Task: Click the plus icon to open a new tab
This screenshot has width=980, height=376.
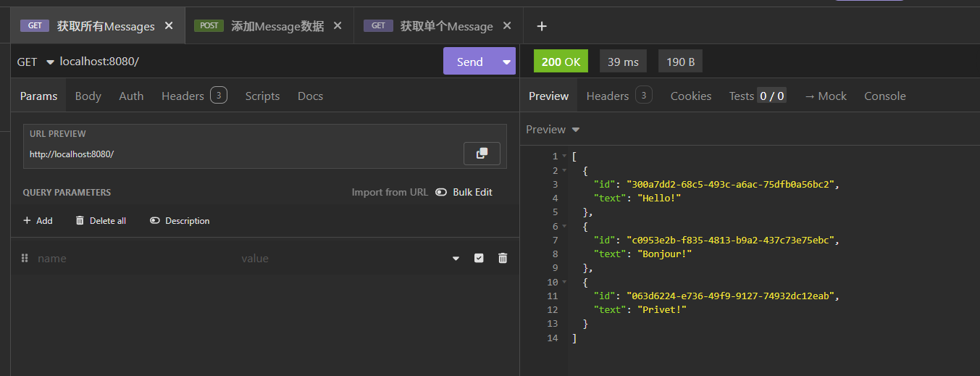Action: pos(542,26)
